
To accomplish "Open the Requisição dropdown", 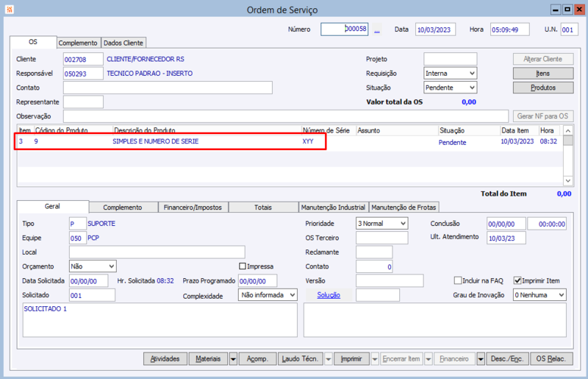I will [x=450, y=74].
